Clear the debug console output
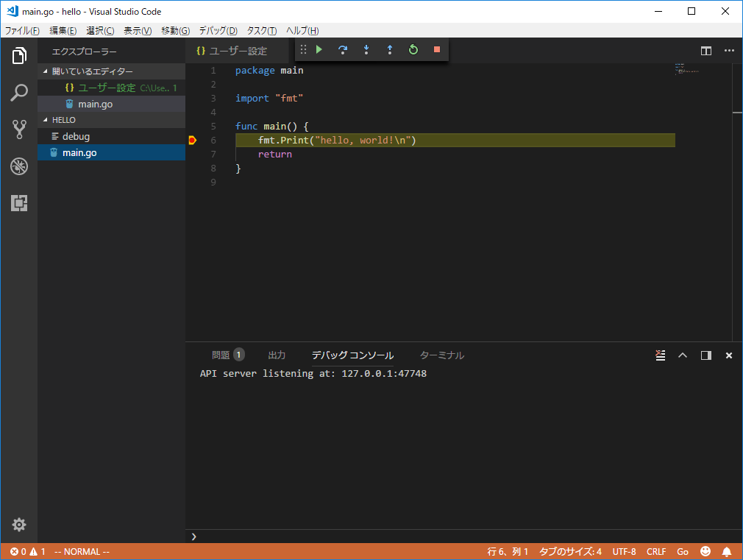This screenshot has height=560, width=743. coord(659,355)
